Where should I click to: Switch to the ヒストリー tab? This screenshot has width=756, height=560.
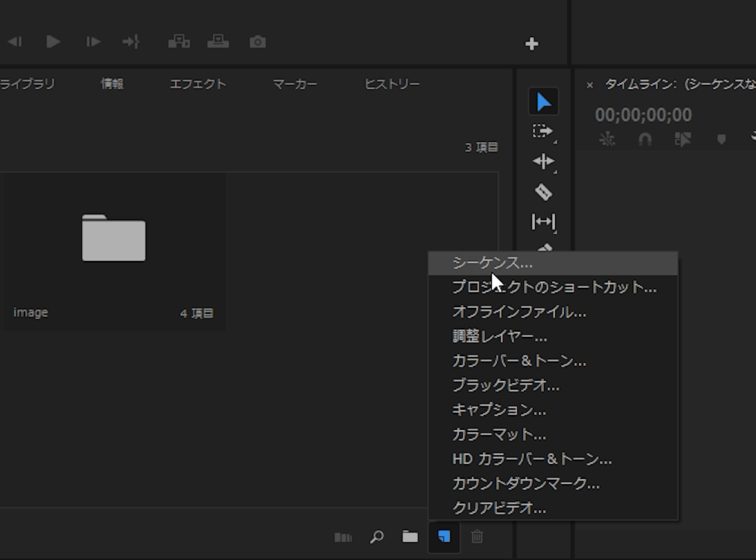pos(392,84)
